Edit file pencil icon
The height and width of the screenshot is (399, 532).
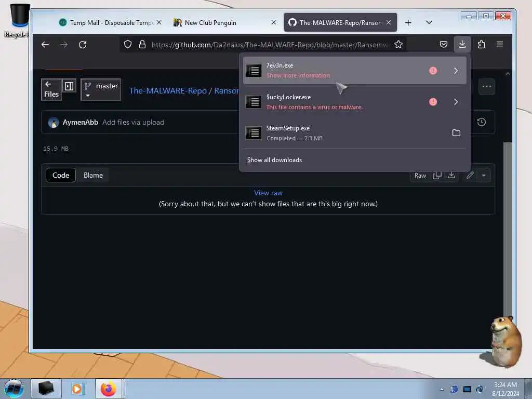click(470, 176)
